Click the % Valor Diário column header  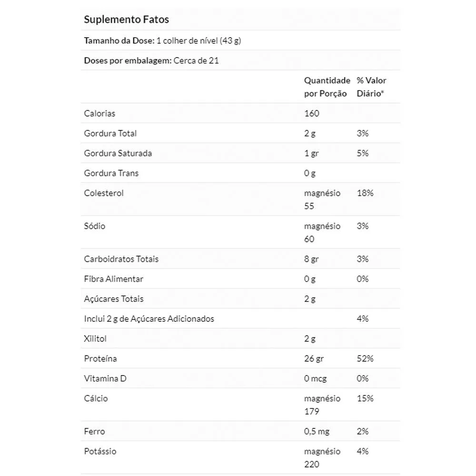click(371, 87)
